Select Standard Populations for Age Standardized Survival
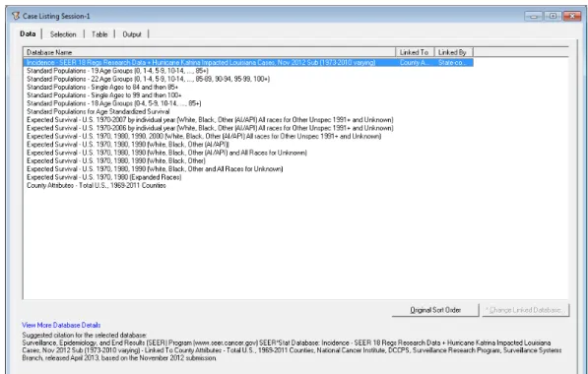Screen dimensions: 588x374 tap(98, 111)
